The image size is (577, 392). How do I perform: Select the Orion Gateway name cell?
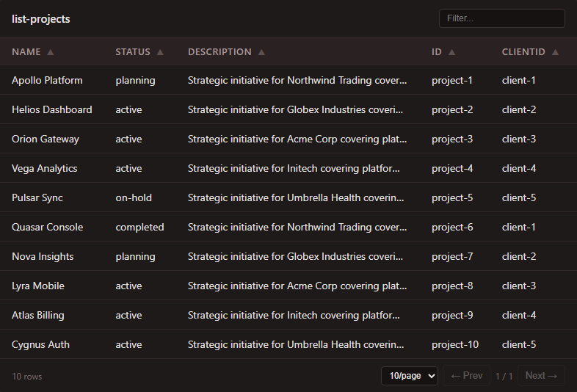[46, 139]
